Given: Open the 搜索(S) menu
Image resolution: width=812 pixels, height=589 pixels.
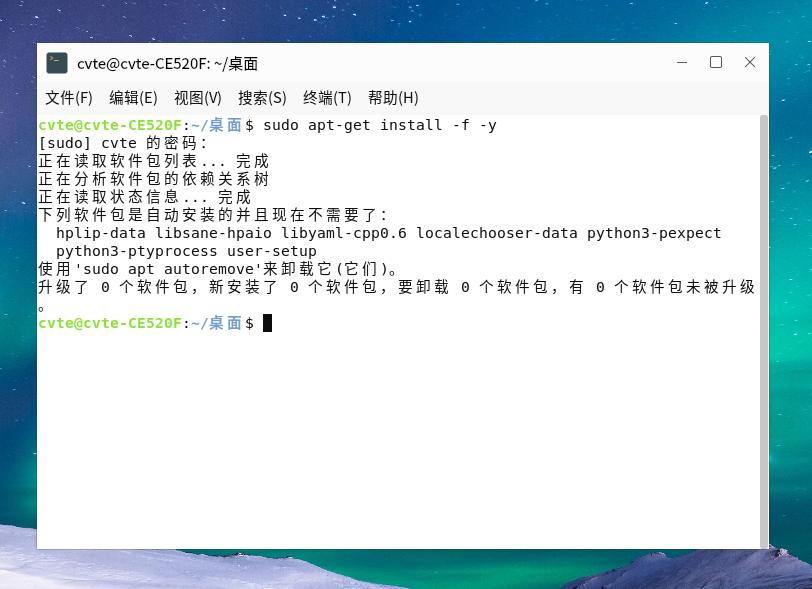Looking at the screenshot, I should [x=262, y=98].
